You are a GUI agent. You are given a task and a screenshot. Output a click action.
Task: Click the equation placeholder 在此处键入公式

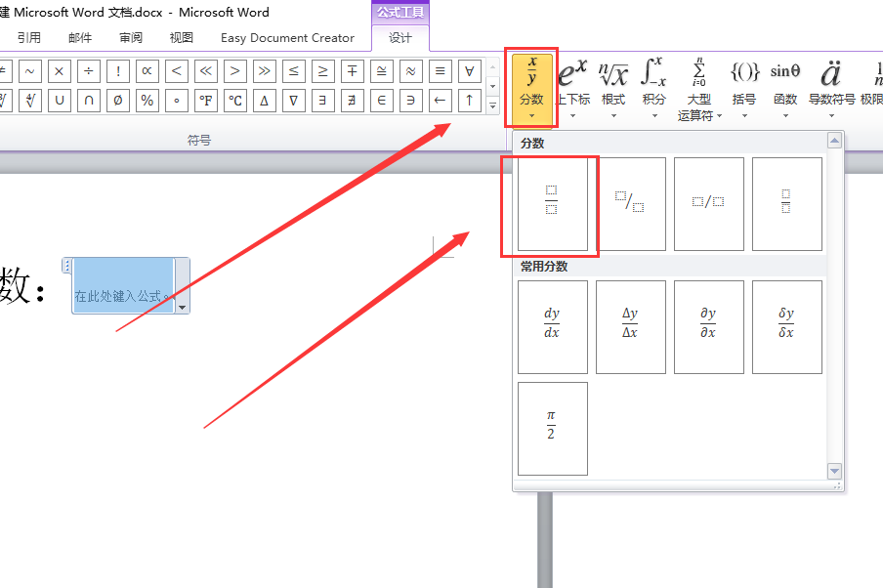tap(123, 285)
